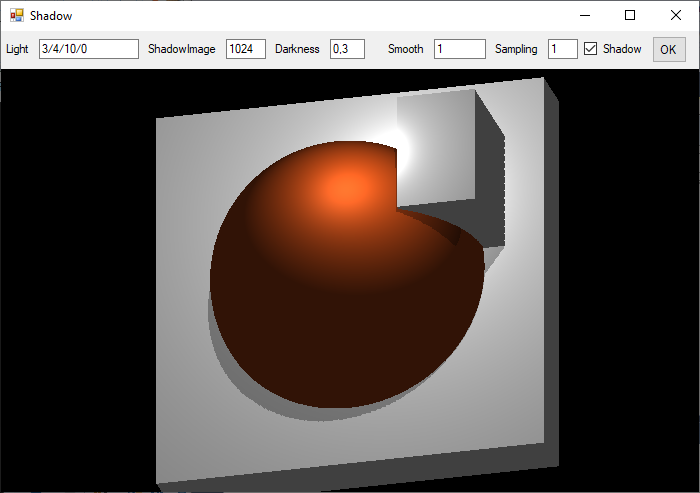Screen dimensions: 700x493
Task: Maximize the Shadow window
Action: click(630, 16)
